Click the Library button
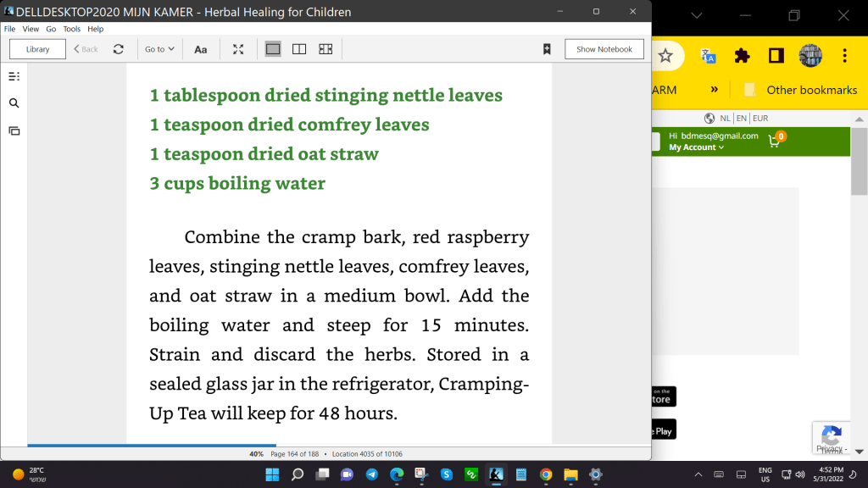 (38, 49)
